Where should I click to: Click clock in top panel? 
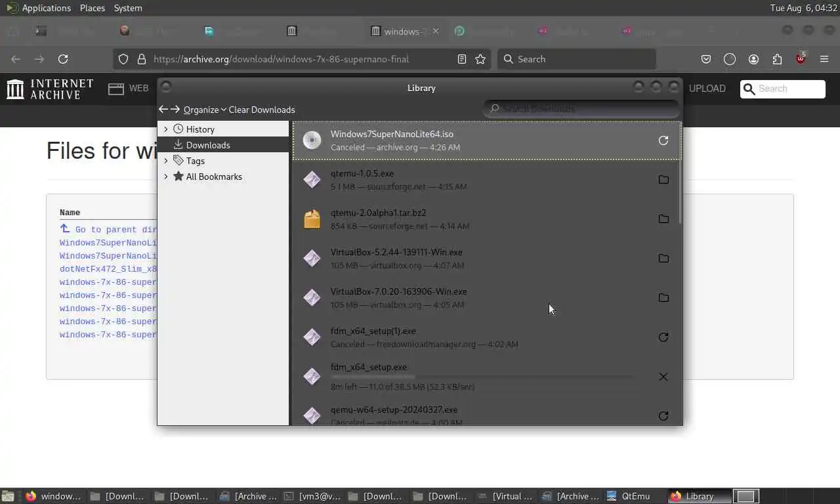point(804,8)
